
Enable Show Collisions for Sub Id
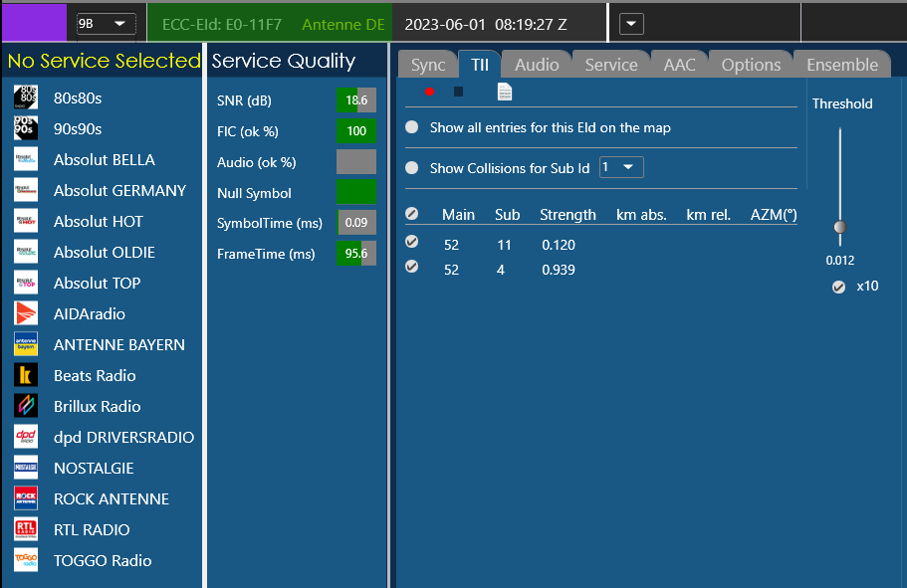pos(412,168)
